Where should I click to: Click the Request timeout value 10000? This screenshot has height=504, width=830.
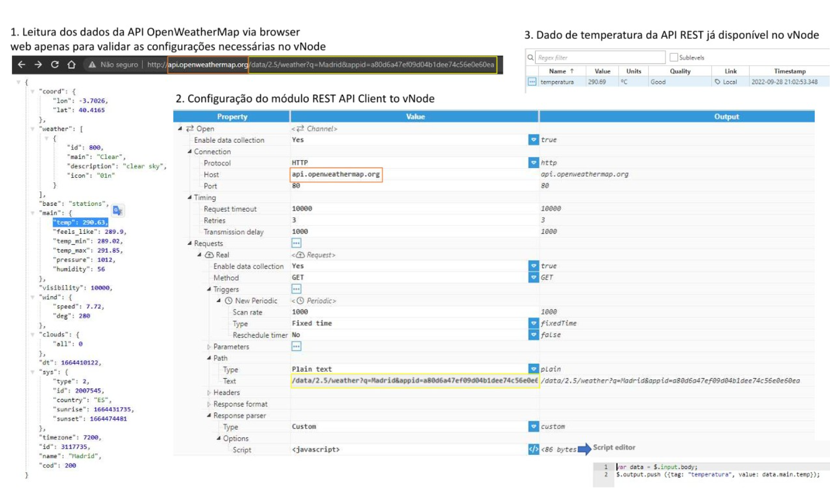302,209
